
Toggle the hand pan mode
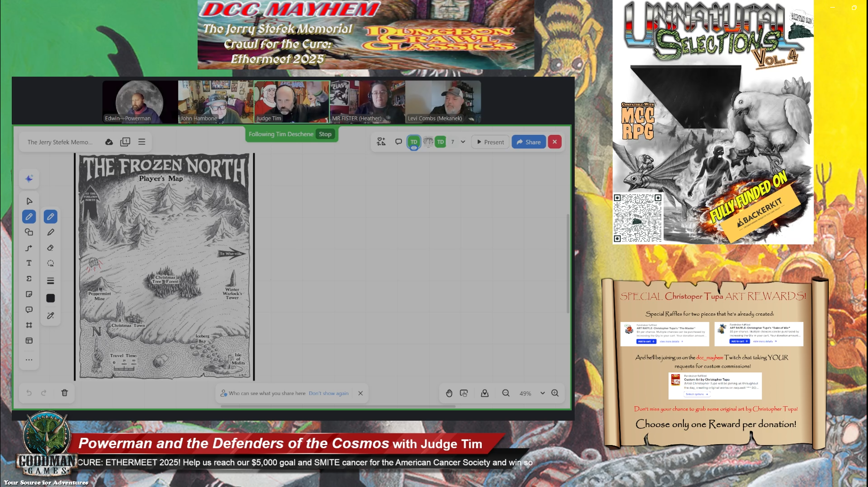coord(449,393)
